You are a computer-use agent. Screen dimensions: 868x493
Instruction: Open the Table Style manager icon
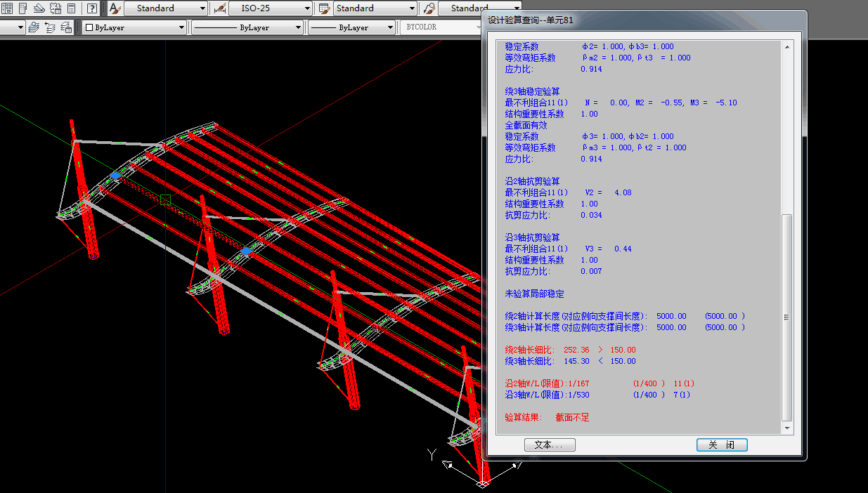coord(324,8)
